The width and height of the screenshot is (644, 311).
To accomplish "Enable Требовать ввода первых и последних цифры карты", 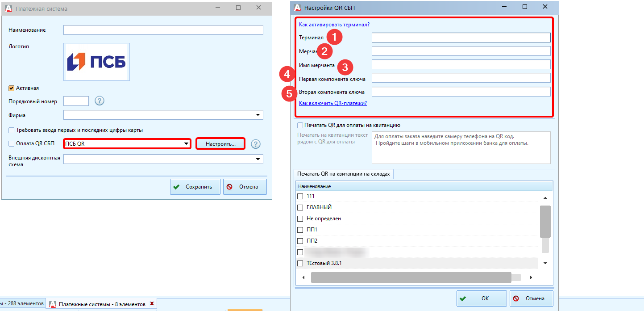I will [x=12, y=130].
